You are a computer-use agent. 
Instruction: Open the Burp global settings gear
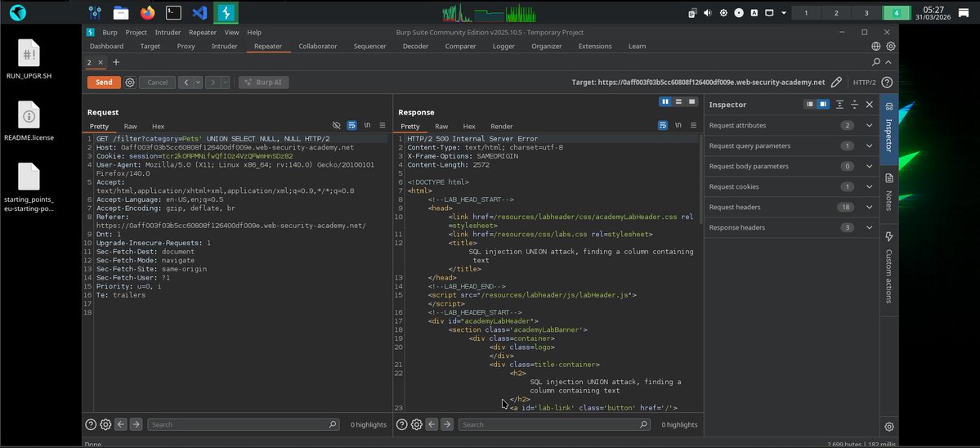click(x=891, y=47)
